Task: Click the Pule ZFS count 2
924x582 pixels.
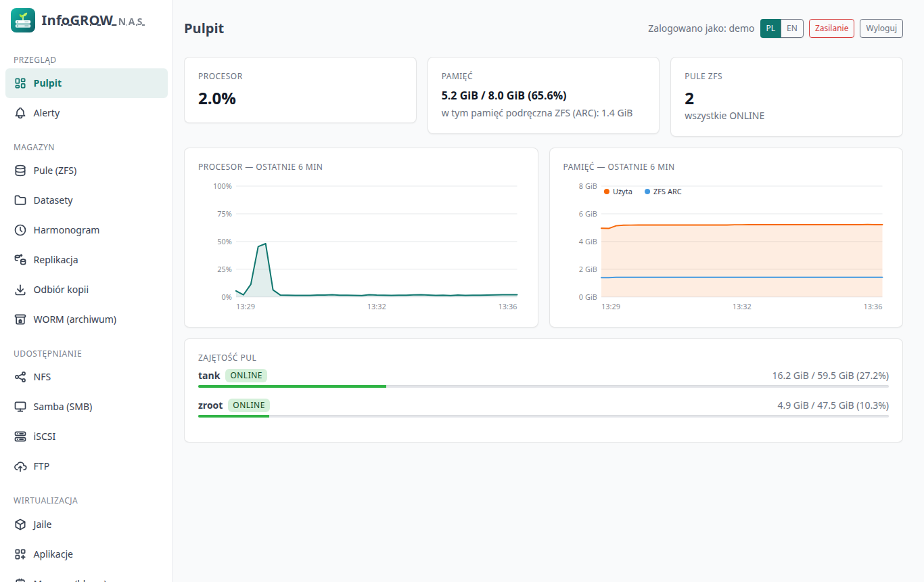Action: [x=689, y=99]
